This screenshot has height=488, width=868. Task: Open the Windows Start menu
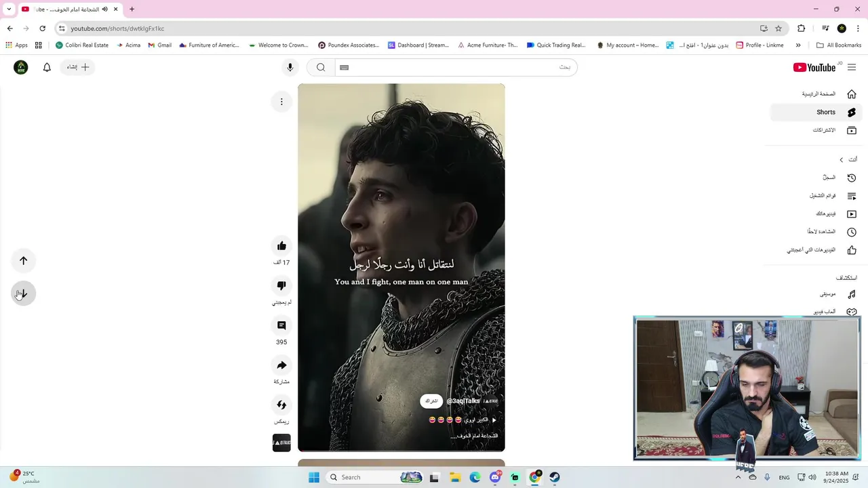pos(313,477)
